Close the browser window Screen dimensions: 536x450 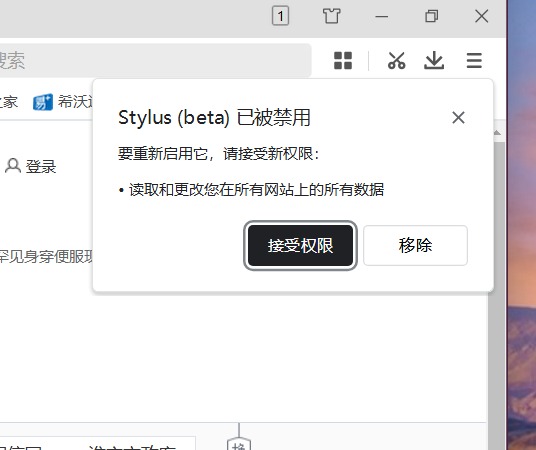482,16
